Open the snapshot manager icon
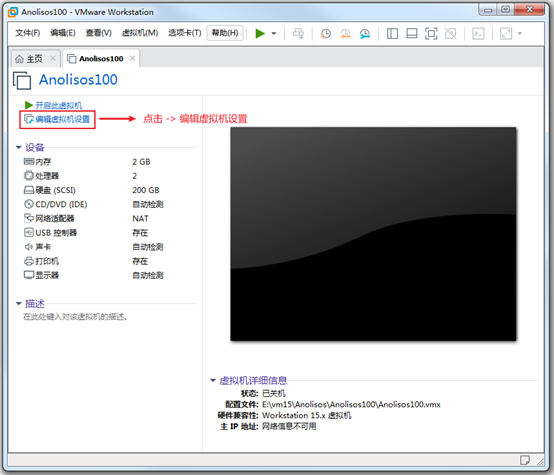 365,34
